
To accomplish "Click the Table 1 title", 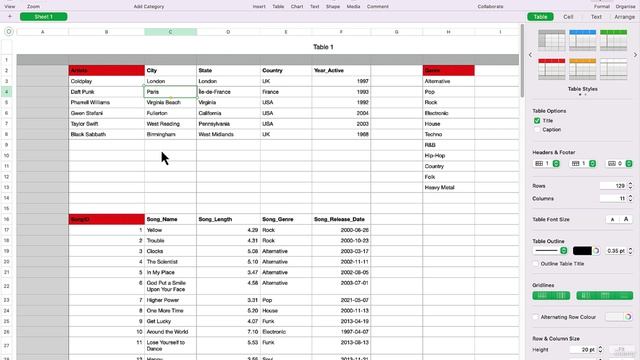I will coord(323,47).
